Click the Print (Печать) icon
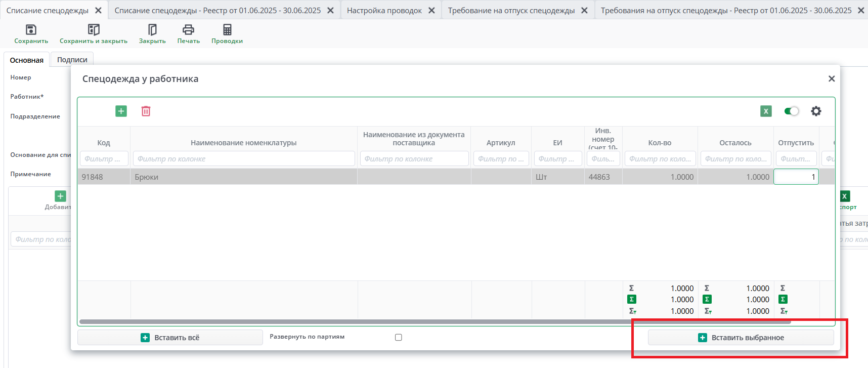868x368 pixels. tap(188, 30)
